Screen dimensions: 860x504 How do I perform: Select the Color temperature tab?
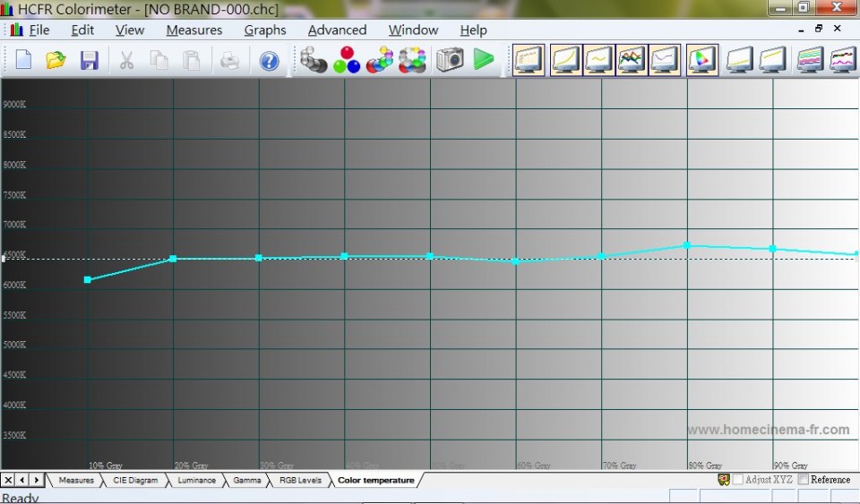(x=375, y=480)
